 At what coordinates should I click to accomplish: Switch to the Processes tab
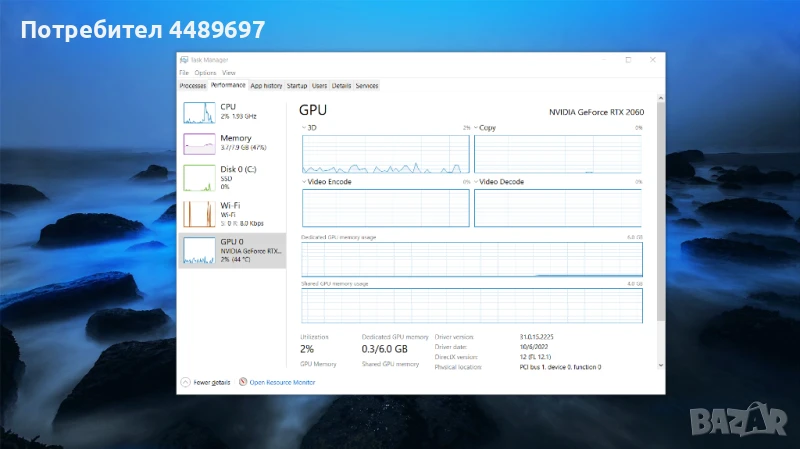click(193, 86)
